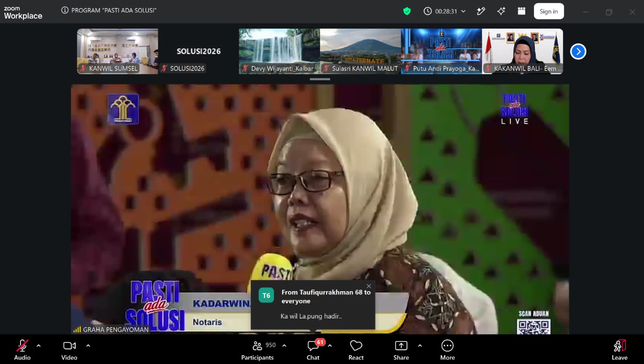Select Putu Andi Prayoga thumbnail
The height and width of the screenshot is (364, 644).
pos(441,51)
